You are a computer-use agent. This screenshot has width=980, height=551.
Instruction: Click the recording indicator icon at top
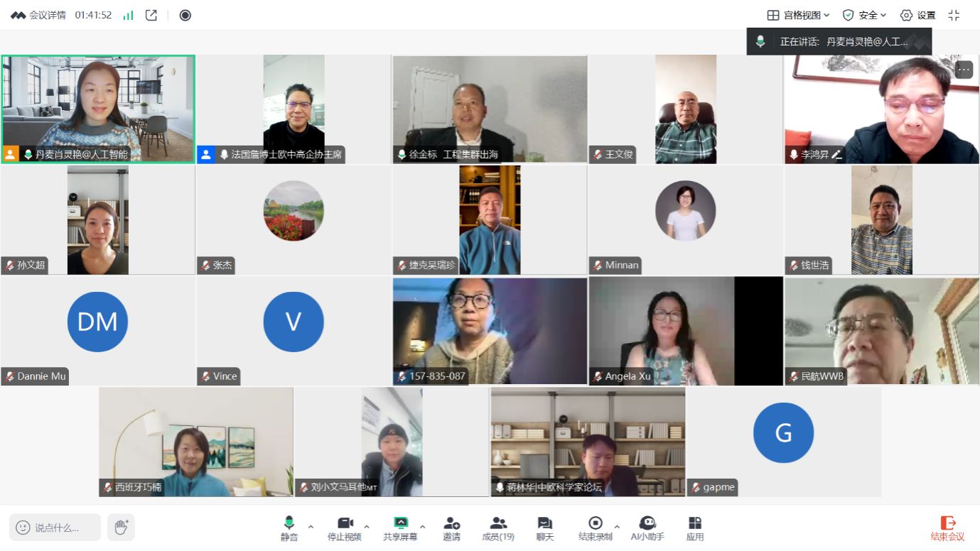click(x=185, y=15)
